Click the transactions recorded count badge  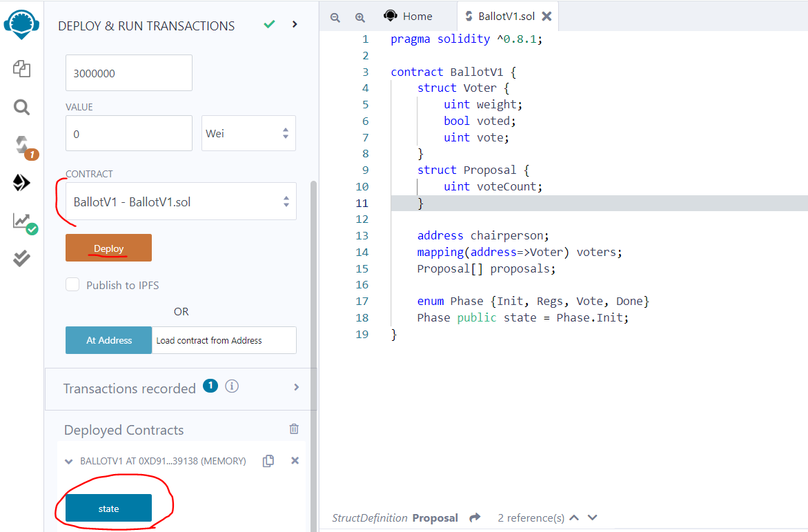(210, 386)
